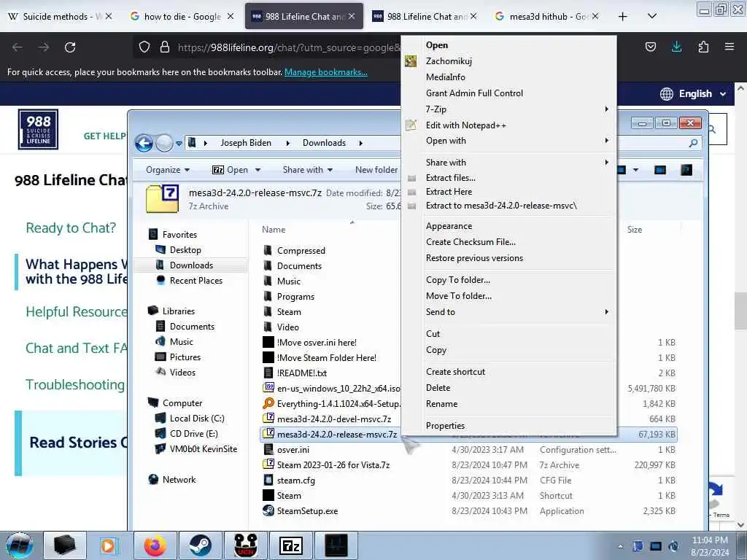Click the Manage bookmarks... link
Screen dimensions: 747x560
326,72
